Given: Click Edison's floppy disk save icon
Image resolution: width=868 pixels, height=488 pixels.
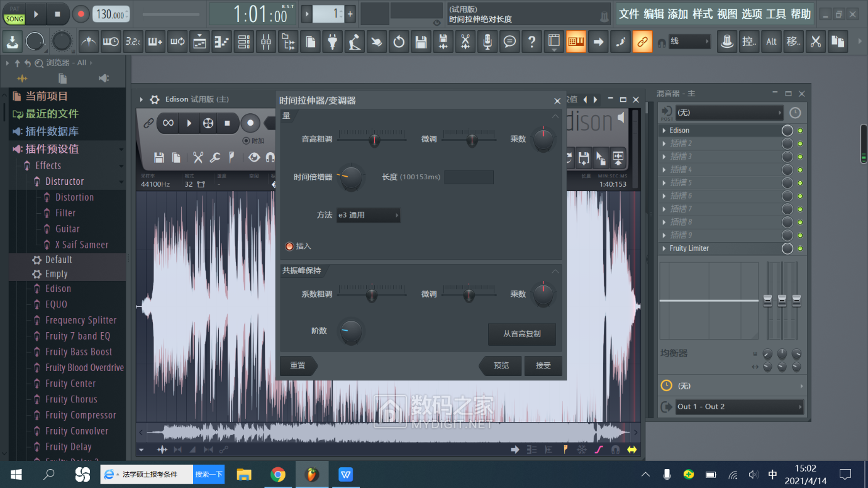Looking at the screenshot, I should pyautogui.click(x=159, y=158).
